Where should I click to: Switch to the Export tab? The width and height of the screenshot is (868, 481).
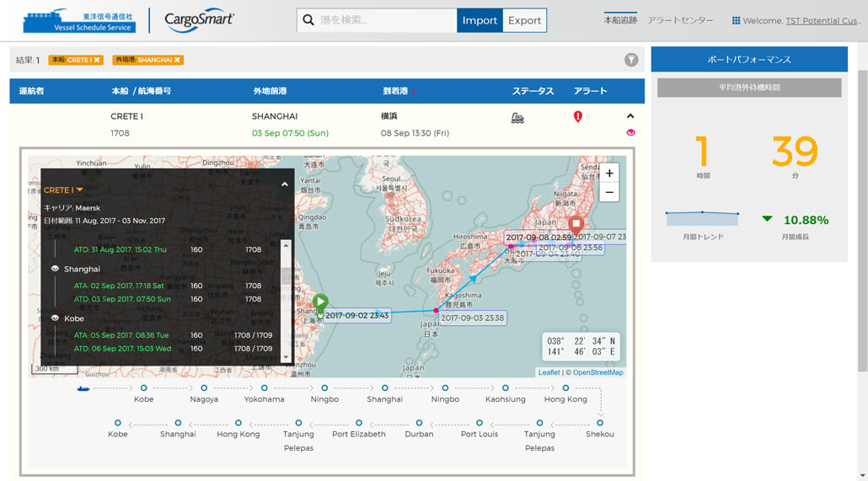pos(524,20)
